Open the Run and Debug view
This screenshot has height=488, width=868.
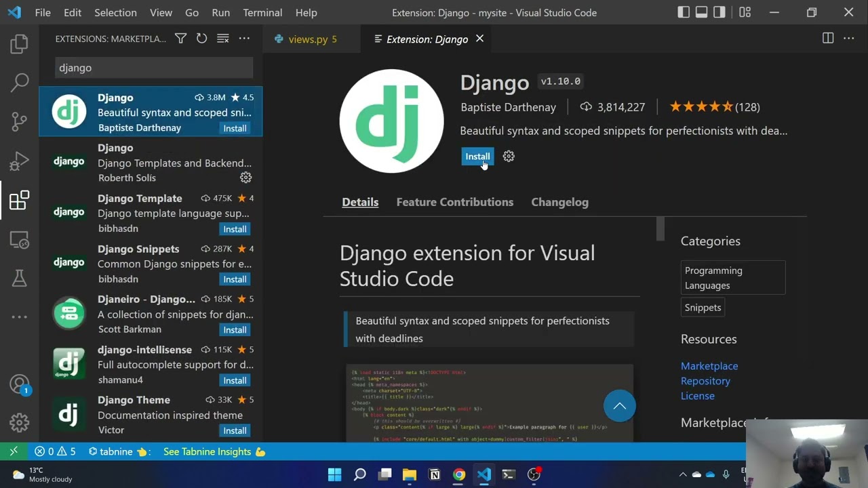19,161
